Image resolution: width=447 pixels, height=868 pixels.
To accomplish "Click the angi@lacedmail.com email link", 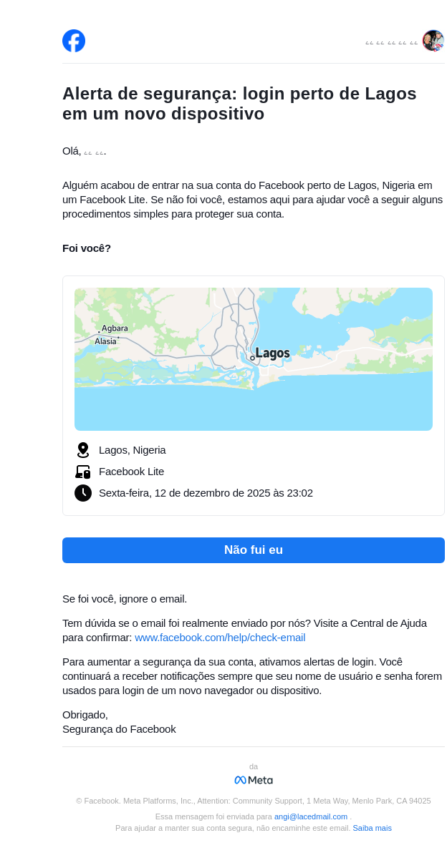I will coord(311,816).
